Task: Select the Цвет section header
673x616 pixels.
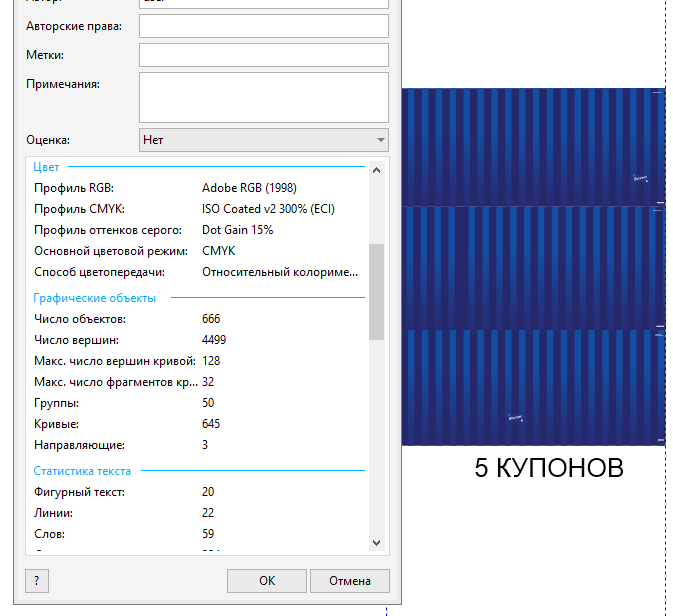Action: (x=46, y=167)
